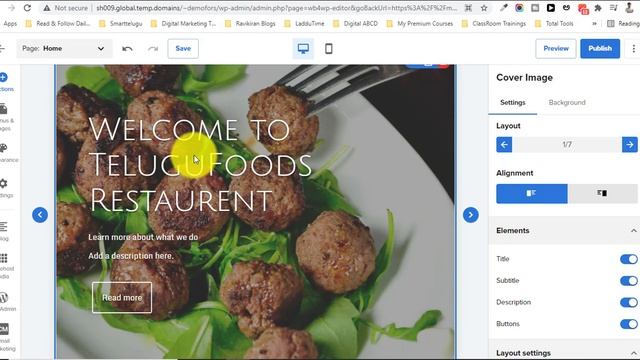Switch to desktop view icon

(x=303, y=49)
